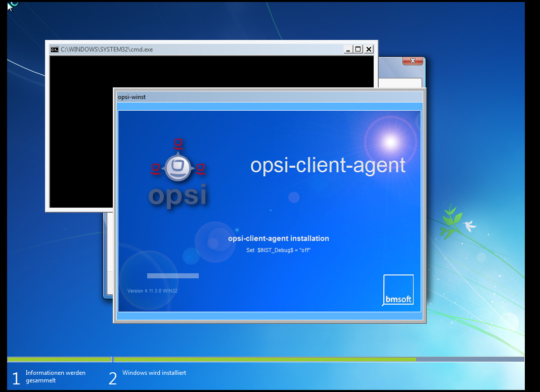The height and width of the screenshot is (392, 540).
Task: Click the "opsi-client-agent" heading
Action: [x=328, y=166]
